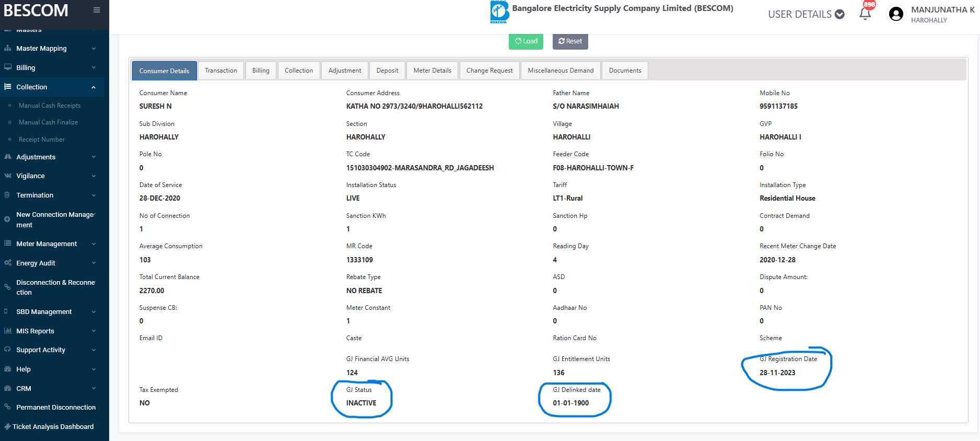Click the BESCOM company logo icon

click(x=499, y=11)
